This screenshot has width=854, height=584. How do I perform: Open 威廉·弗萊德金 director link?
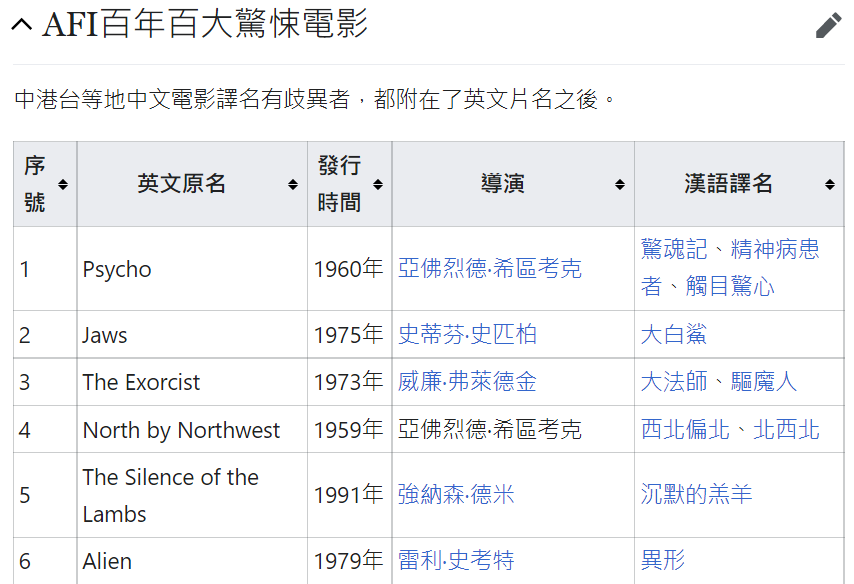(467, 382)
